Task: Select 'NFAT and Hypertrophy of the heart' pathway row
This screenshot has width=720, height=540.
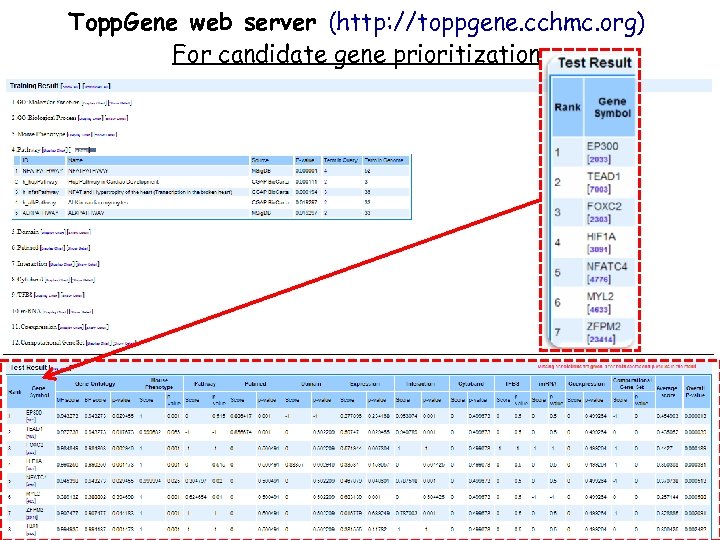Action: (212, 192)
